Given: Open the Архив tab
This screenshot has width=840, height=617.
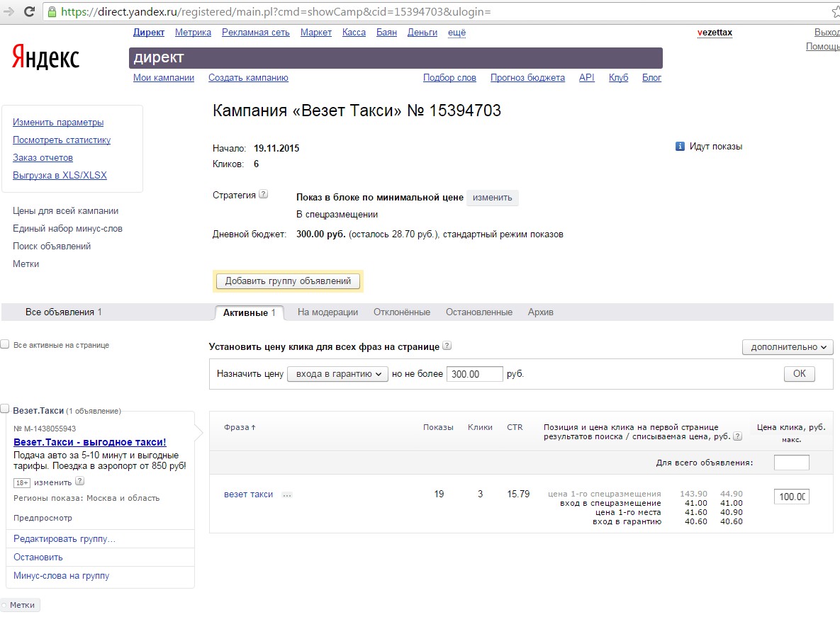Looking at the screenshot, I should [x=541, y=312].
